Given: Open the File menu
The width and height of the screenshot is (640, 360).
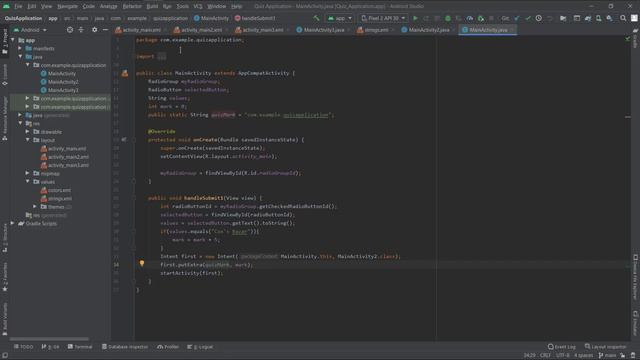Looking at the screenshot, I should pos(18,6).
